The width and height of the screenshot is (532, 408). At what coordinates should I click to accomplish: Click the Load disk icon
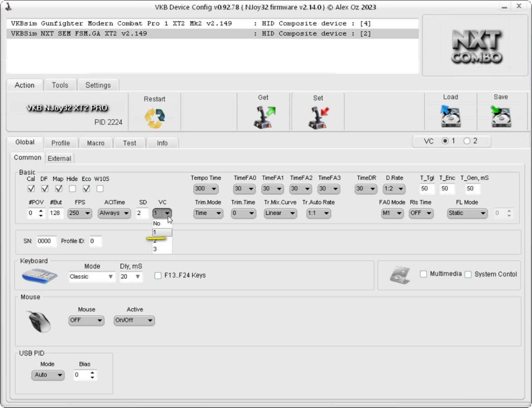(x=450, y=117)
